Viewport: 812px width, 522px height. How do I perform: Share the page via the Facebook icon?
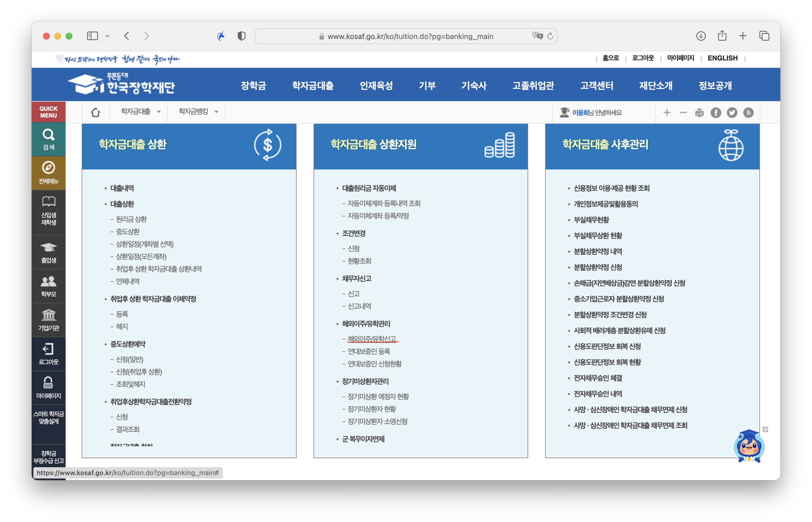coord(716,112)
